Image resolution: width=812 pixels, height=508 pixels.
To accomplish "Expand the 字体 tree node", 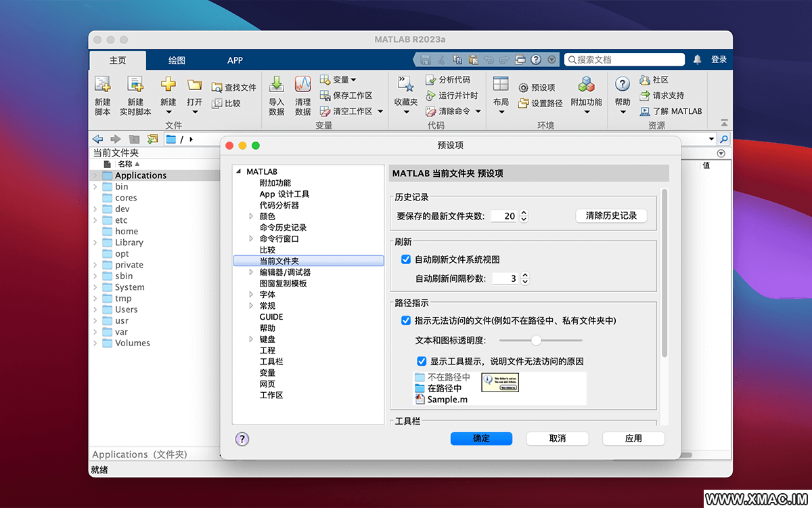I will 252,295.
